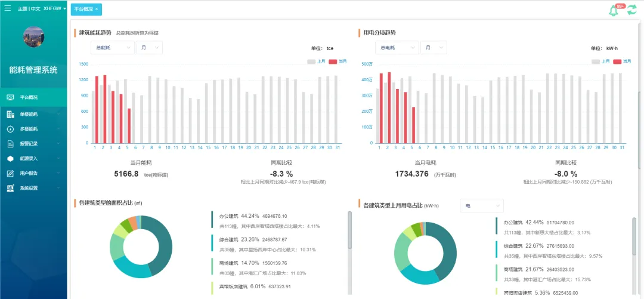Viewport: 644px width, 299px height.
Task: Open the 总电耗 dropdown
Action: [x=396, y=48]
